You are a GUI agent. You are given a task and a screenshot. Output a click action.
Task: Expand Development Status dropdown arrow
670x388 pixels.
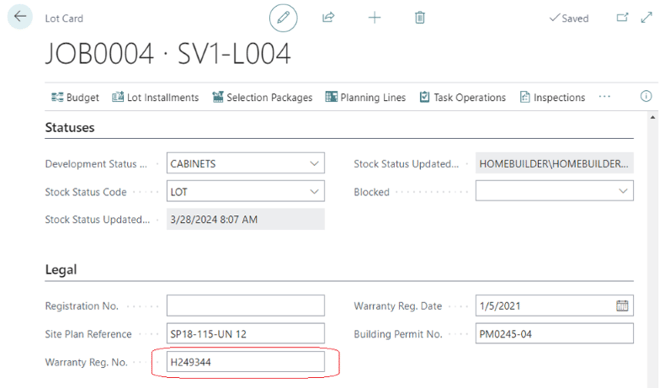coord(314,164)
